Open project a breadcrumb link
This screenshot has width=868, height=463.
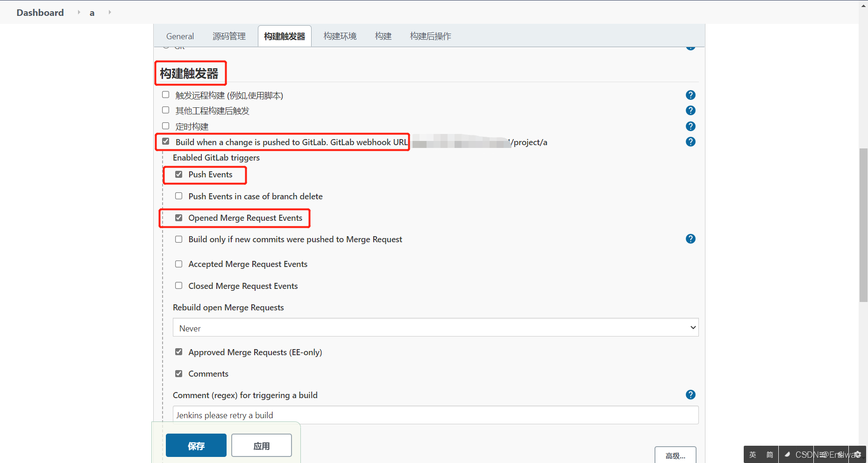(x=92, y=13)
